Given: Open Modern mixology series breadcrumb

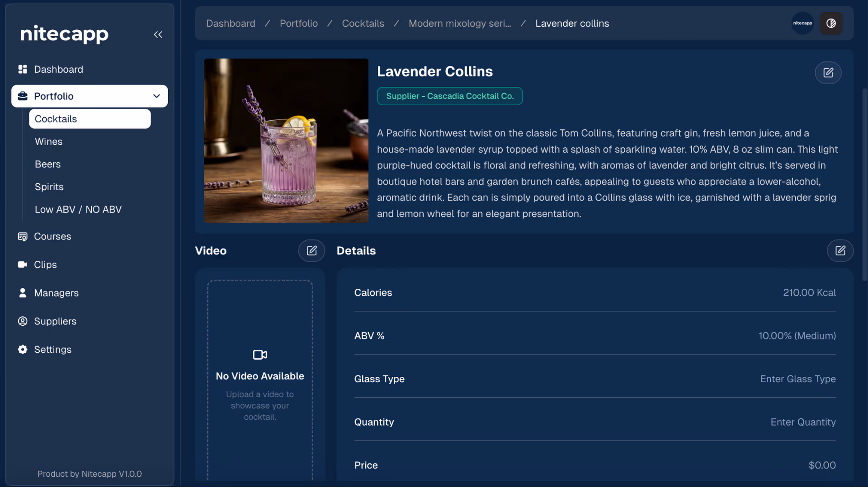Looking at the screenshot, I should pyautogui.click(x=459, y=23).
